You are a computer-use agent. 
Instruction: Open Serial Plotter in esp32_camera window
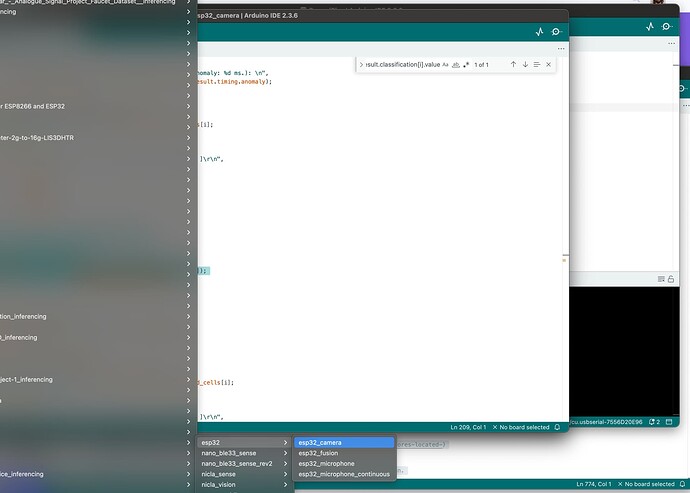click(540, 32)
